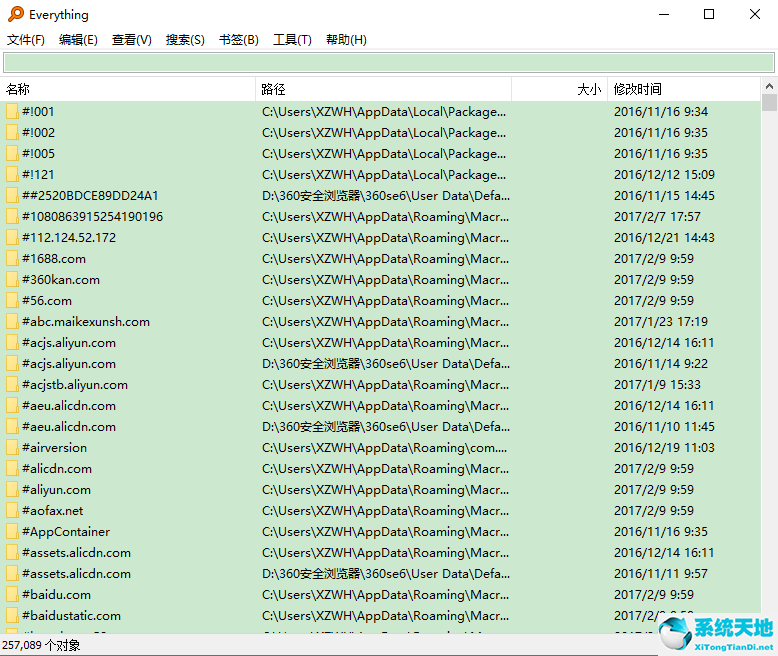778x656 pixels.
Task: Click folder icon beside #aliyun.com
Action: (x=12, y=489)
